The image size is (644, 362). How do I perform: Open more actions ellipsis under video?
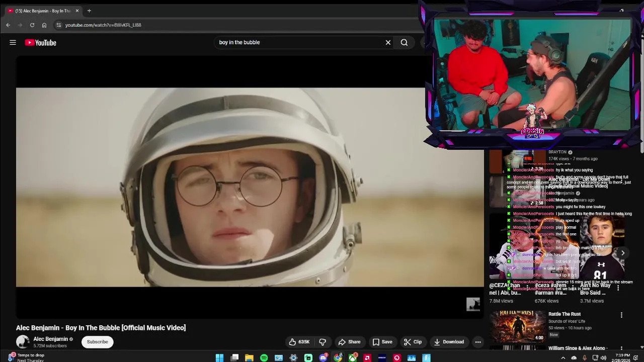[478, 342]
